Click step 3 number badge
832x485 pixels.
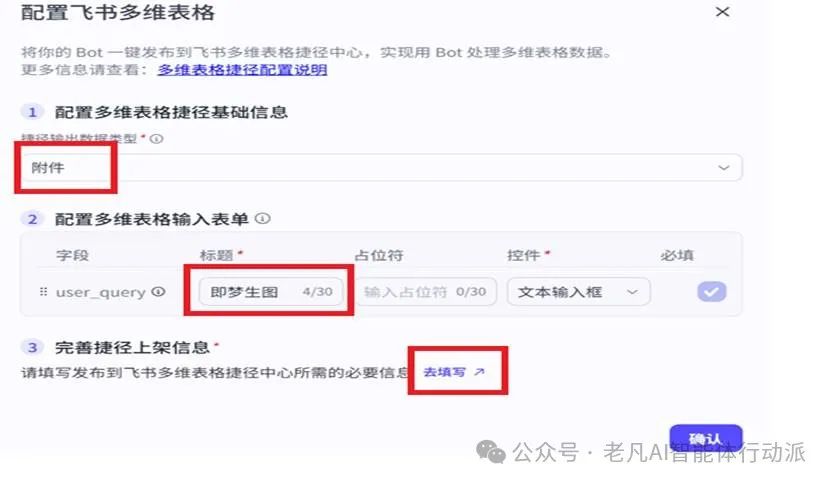32,348
